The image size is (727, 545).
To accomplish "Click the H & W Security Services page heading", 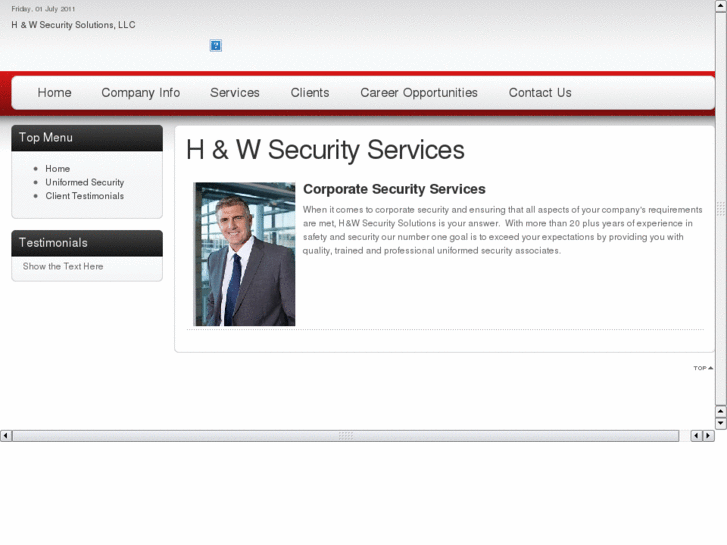I will [325, 150].
